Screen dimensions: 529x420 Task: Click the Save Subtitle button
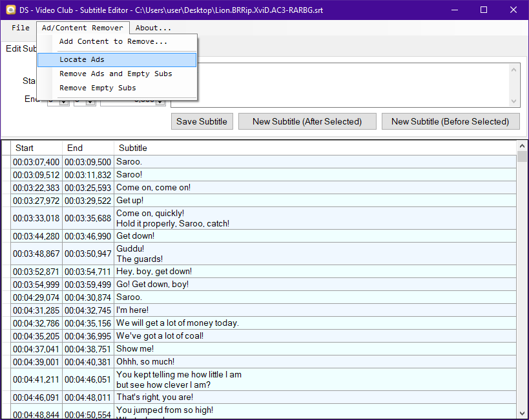click(x=202, y=121)
